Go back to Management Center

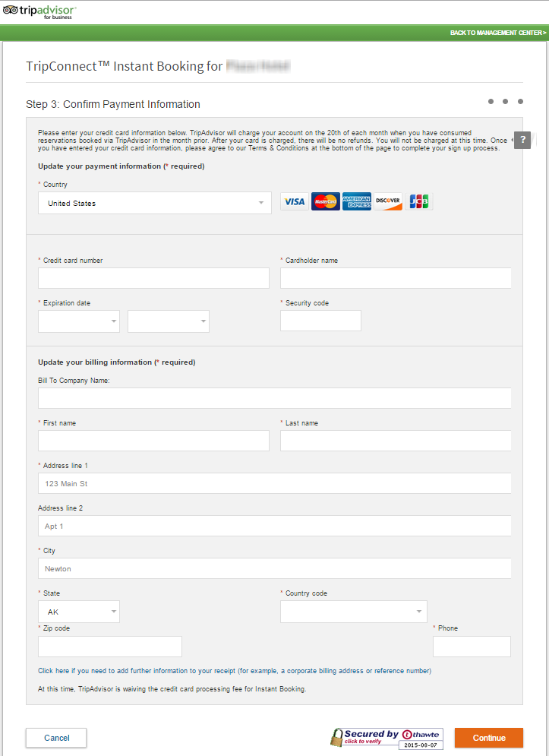click(497, 33)
